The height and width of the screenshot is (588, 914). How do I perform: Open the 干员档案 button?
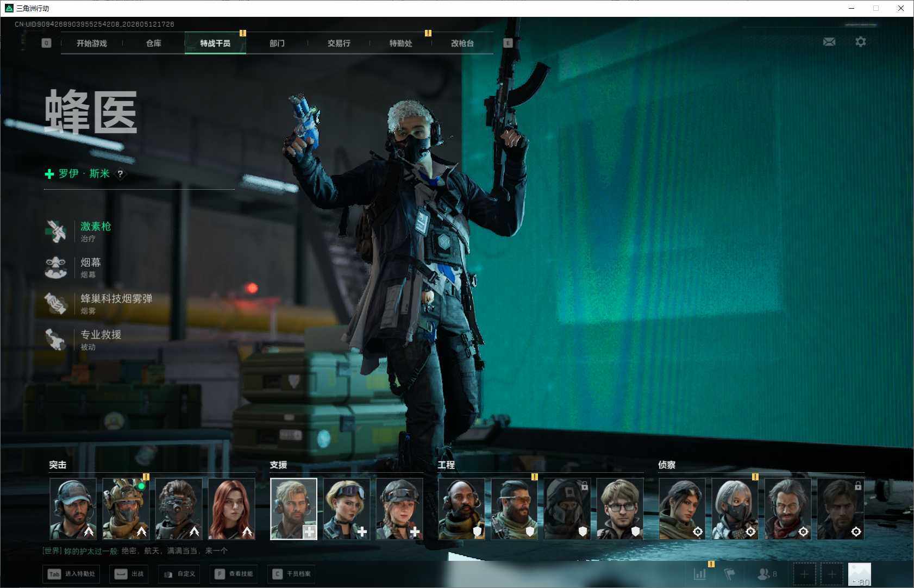pyautogui.click(x=292, y=574)
